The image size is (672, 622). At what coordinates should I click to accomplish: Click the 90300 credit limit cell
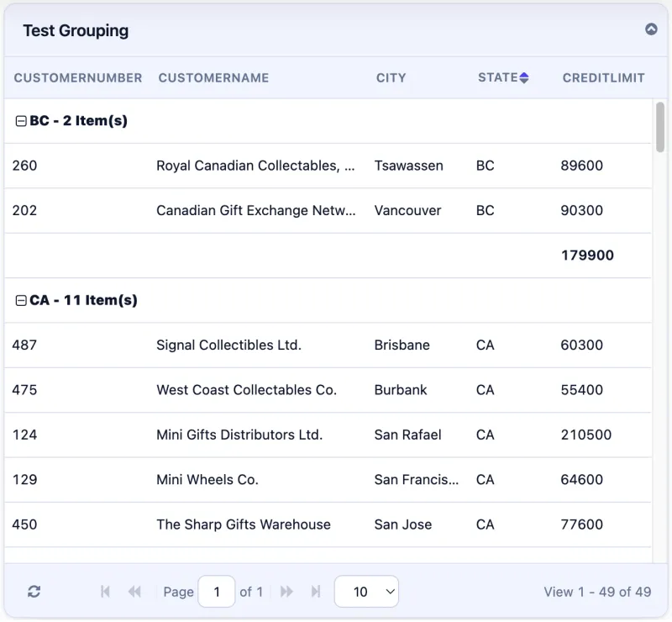click(x=581, y=211)
